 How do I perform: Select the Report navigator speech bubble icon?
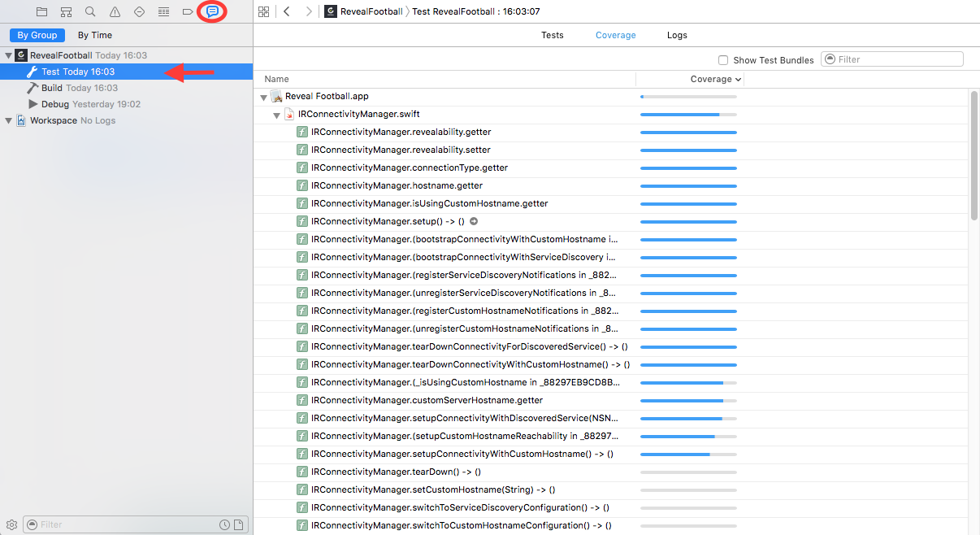pyautogui.click(x=212, y=12)
